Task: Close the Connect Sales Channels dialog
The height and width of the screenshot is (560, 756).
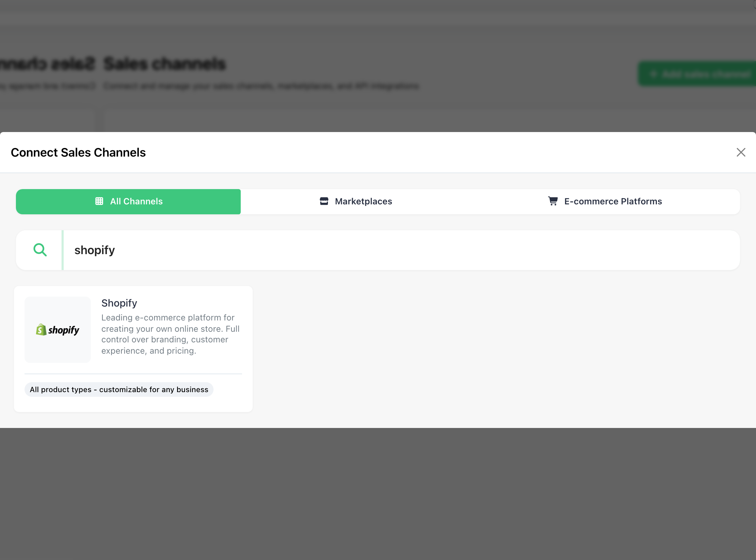Action: 741,152
